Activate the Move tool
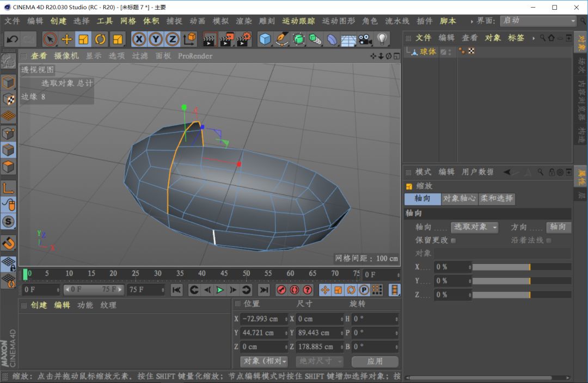Image resolution: width=588 pixels, height=383 pixels. point(67,39)
